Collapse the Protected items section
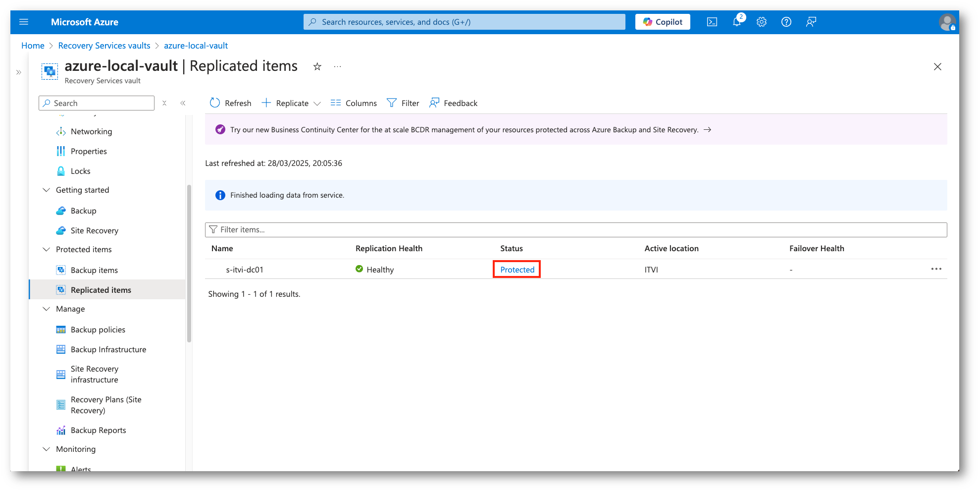Image resolution: width=980 pixels, height=492 pixels. coord(47,250)
